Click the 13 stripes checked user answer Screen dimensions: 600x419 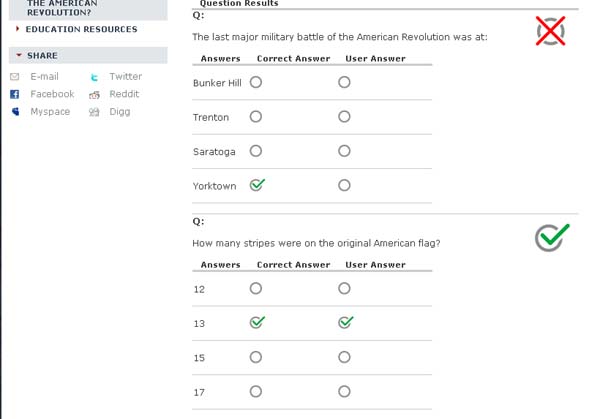point(345,322)
